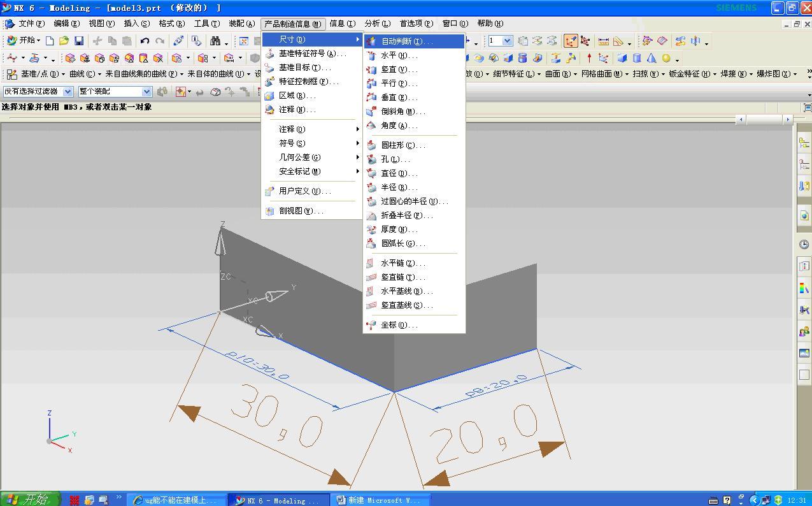Expand the 细节特征(L) toolbar dropdown
This screenshot has height=506, width=812.
click(x=516, y=74)
